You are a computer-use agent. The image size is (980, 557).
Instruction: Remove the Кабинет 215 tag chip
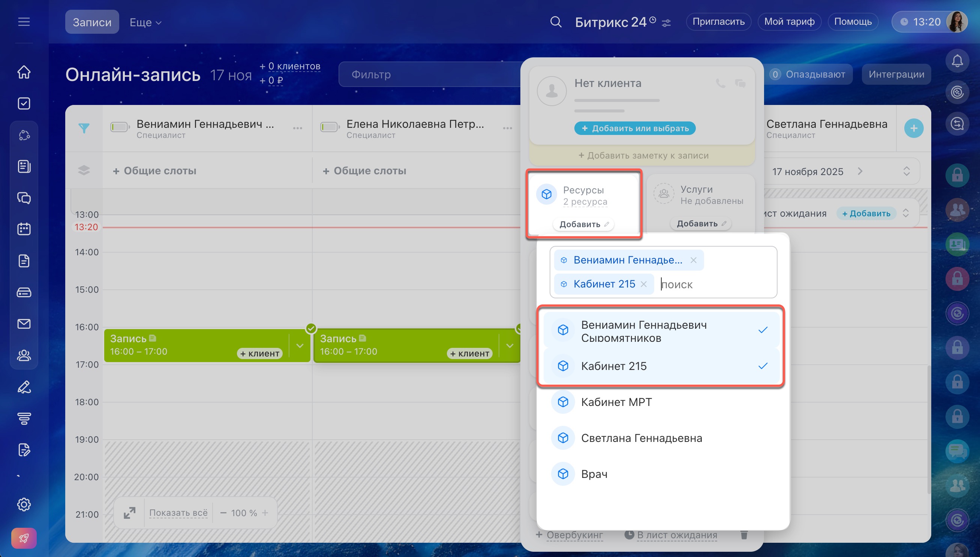[x=644, y=284]
